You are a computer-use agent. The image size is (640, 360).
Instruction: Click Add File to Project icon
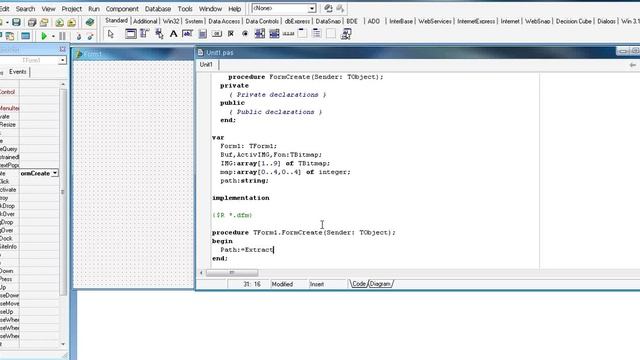[60, 22]
